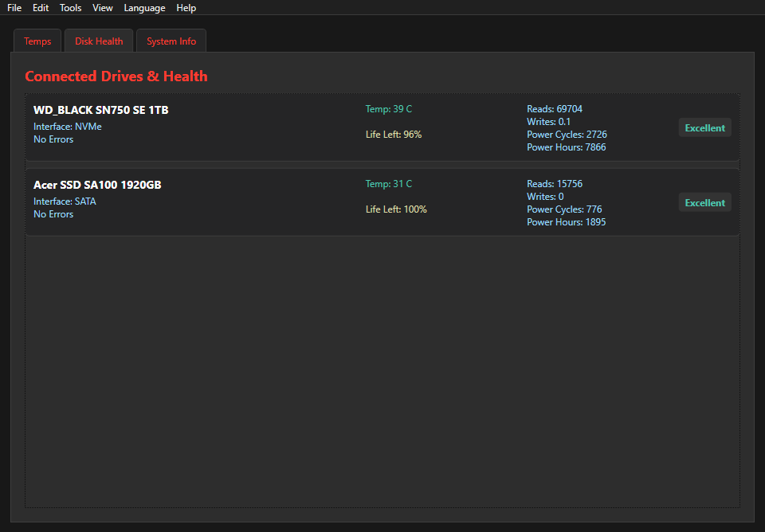Viewport: 765px width, 532px height.
Task: Open the View menu
Action: click(103, 8)
